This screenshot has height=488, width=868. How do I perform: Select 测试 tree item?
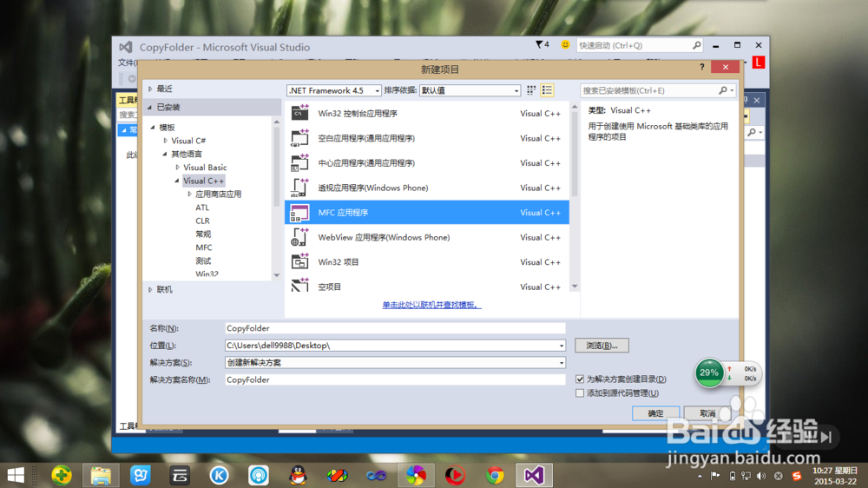tap(203, 260)
